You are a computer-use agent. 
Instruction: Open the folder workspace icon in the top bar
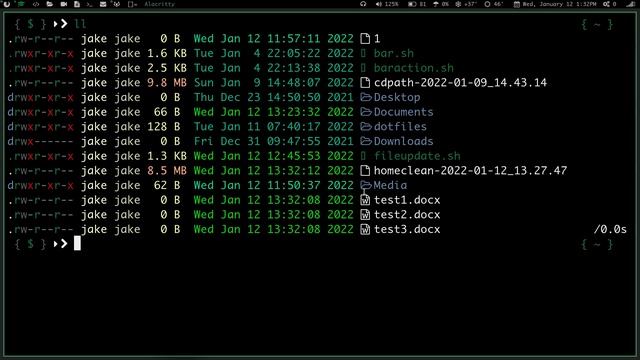(49, 4)
